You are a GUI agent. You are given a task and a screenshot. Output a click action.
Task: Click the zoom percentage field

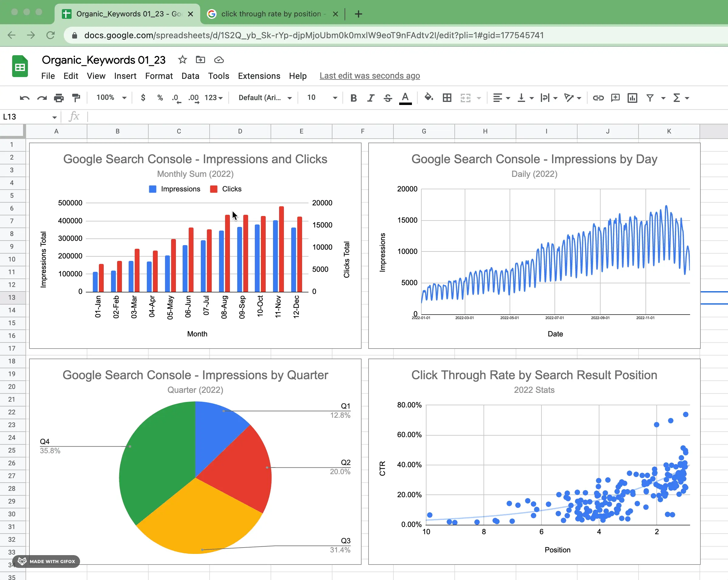110,98
